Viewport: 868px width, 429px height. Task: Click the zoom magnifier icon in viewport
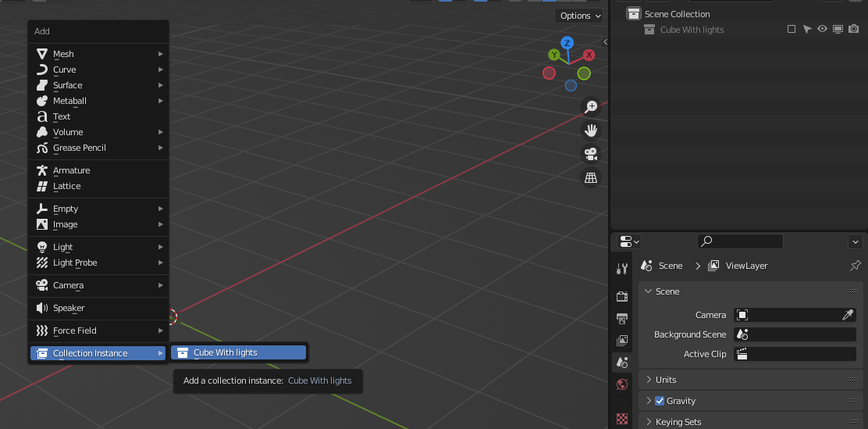click(x=591, y=106)
